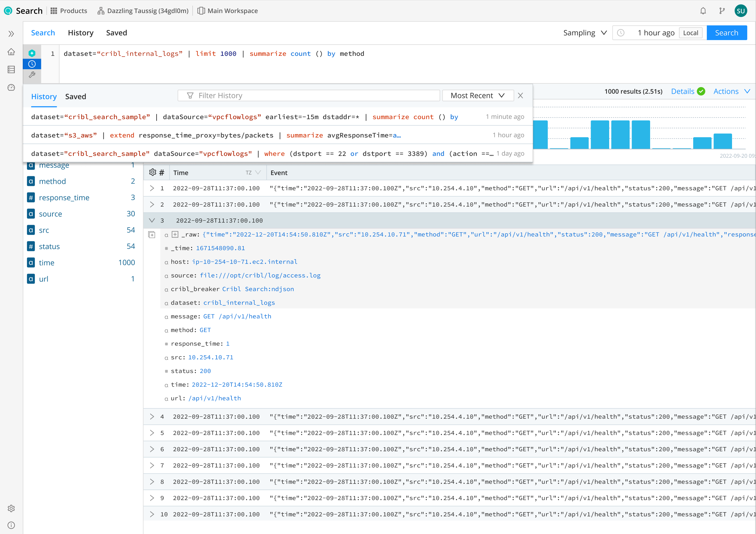Click the wrench icon beside query editor
The height and width of the screenshot is (534, 756).
(32, 75)
